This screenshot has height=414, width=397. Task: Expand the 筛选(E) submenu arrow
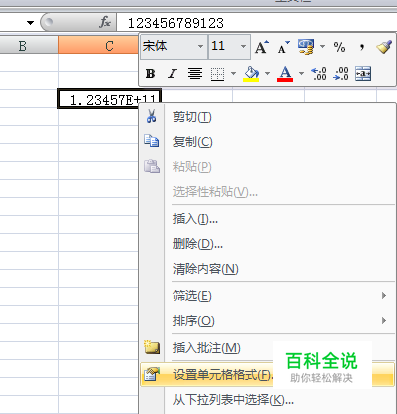click(384, 296)
